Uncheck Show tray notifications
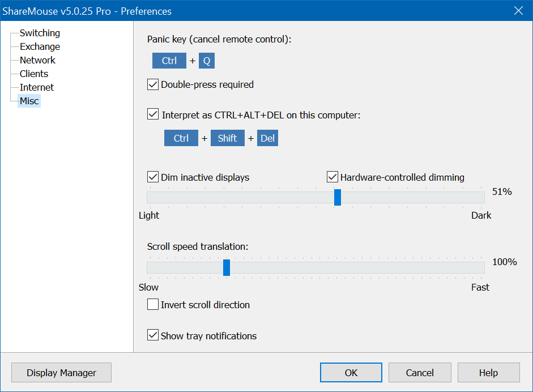Image resolution: width=533 pixels, height=392 pixels. pos(152,335)
